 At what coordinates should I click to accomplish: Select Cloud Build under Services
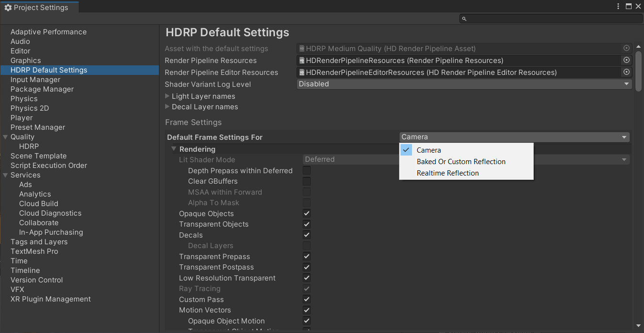[39, 204]
